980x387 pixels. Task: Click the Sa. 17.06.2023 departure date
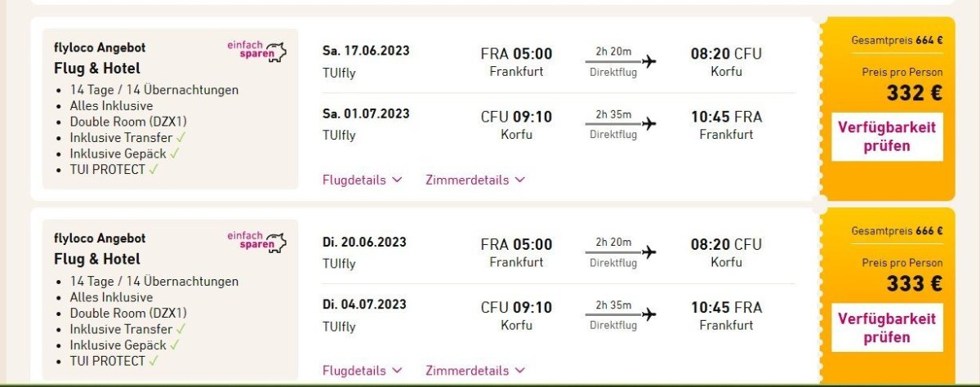pyautogui.click(x=366, y=51)
